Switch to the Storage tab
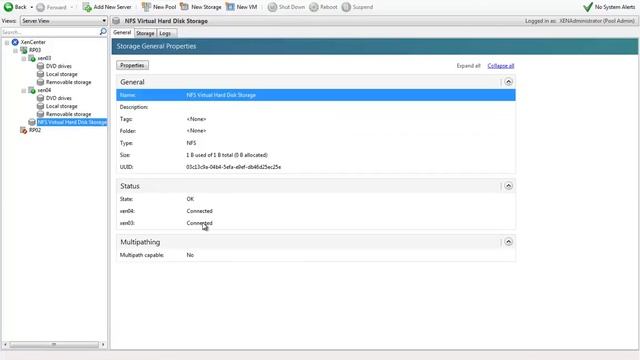The width and height of the screenshot is (640, 360). (x=145, y=33)
